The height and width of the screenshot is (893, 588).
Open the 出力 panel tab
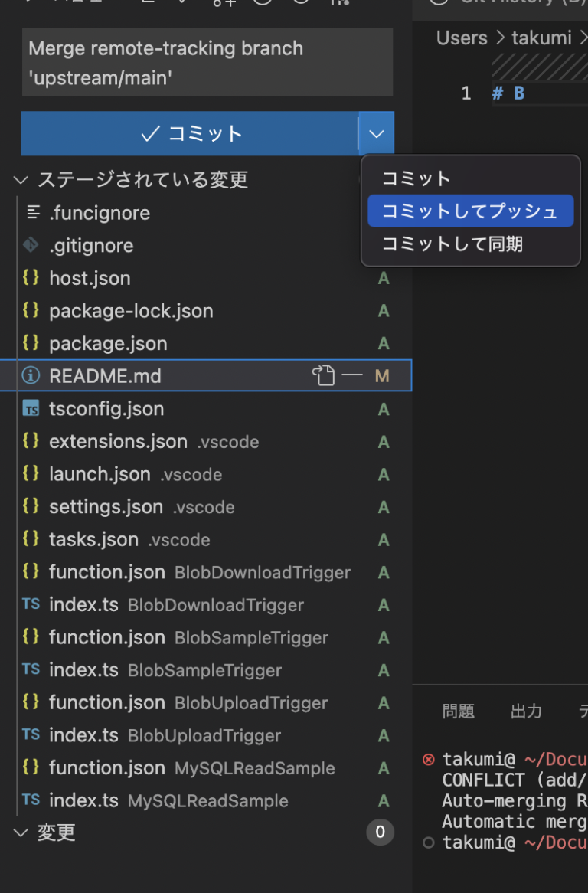[526, 711]
